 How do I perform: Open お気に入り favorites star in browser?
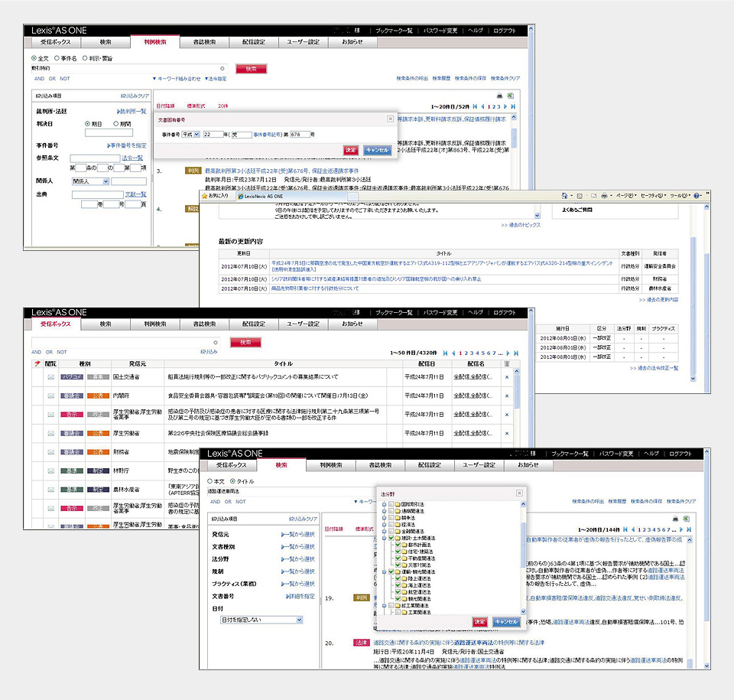(x=204, y=196)
